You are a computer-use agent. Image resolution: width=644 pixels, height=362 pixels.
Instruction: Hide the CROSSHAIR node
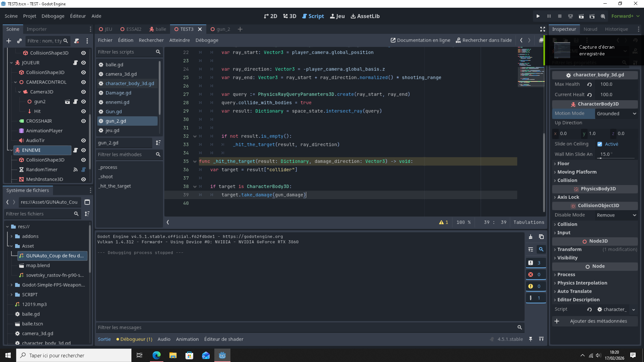tap(84, 121)
